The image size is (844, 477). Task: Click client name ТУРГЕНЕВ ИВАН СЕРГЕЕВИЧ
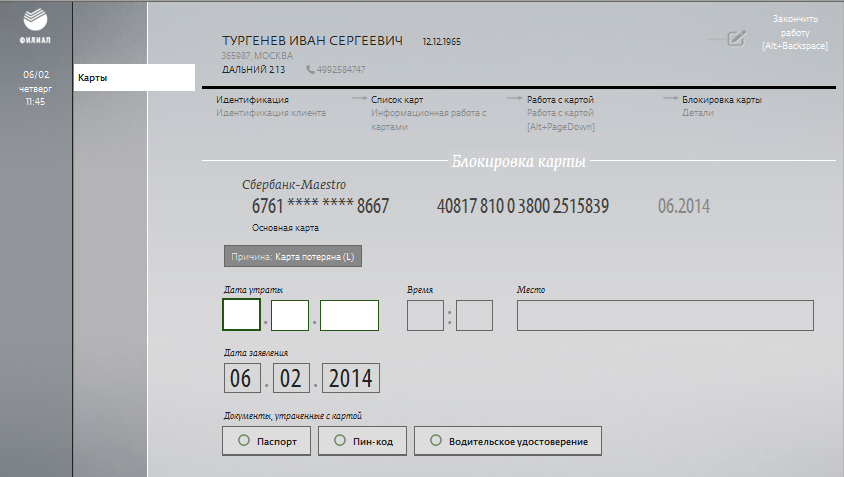[x=312, y=41]
